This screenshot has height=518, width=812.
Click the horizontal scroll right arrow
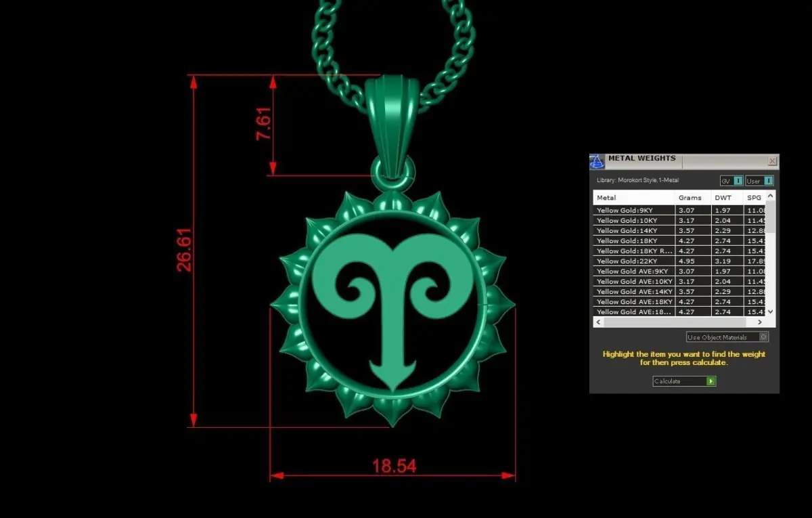(x=761, y=322)
